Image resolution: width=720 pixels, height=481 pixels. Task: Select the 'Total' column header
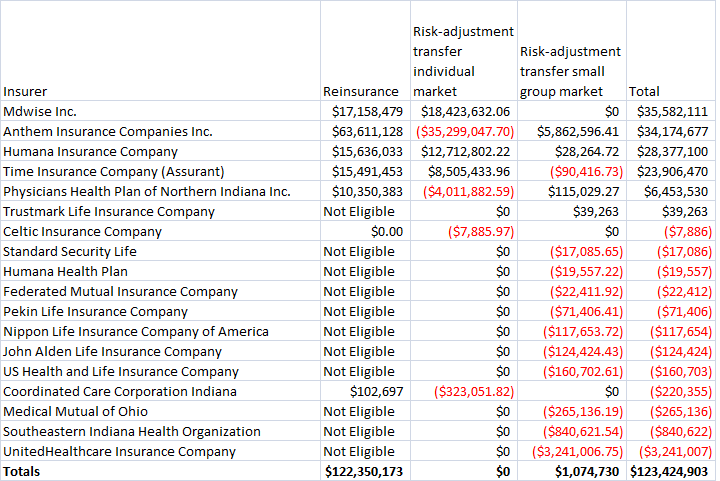click(670, 50)
